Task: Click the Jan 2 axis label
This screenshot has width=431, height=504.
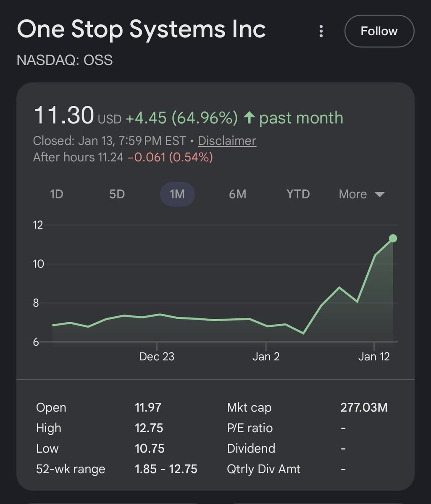Action: [266, 357]
